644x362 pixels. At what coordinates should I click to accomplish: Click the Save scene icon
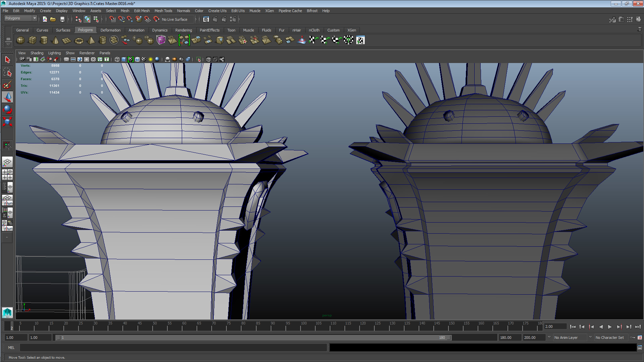62,19
